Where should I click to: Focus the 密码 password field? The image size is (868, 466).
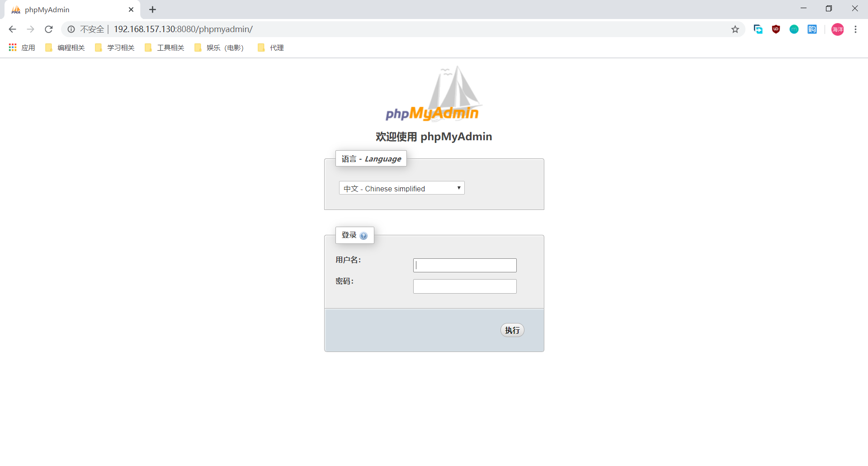(465, 286)
